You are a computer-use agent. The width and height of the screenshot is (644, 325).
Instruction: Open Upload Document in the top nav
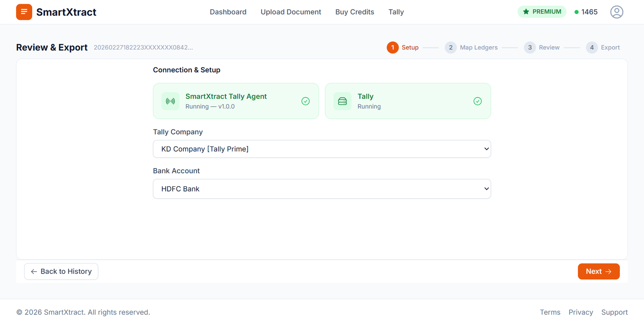click(x=291, y=12)
